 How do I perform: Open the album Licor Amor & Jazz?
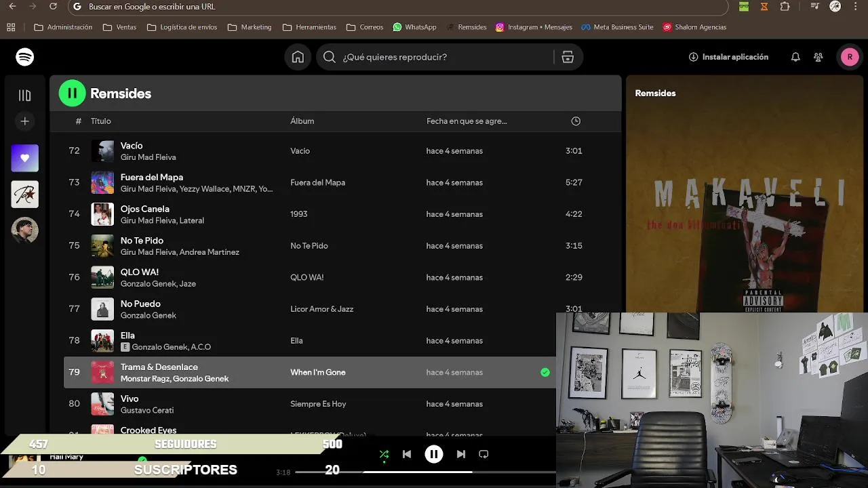[x=321, y=309]
